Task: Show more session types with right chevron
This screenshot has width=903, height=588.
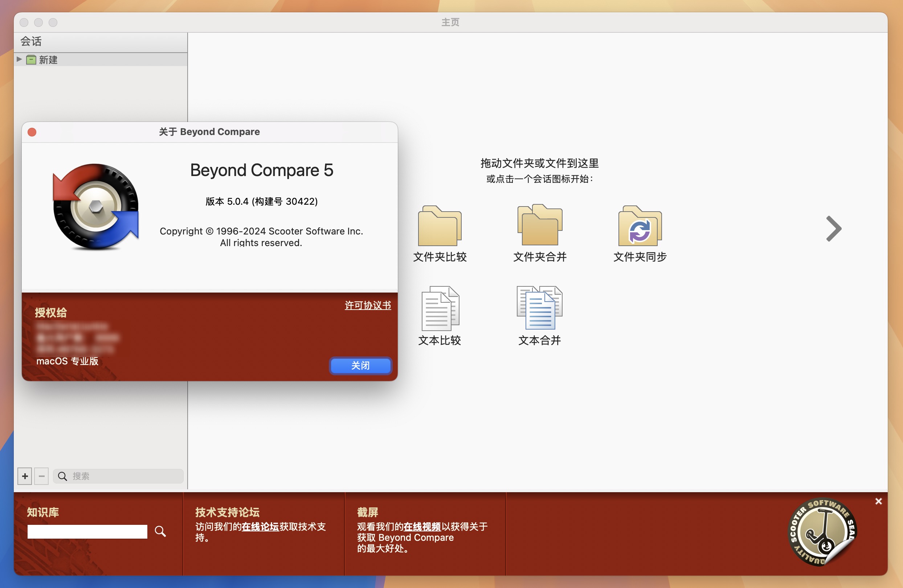Action: point(834,229)
